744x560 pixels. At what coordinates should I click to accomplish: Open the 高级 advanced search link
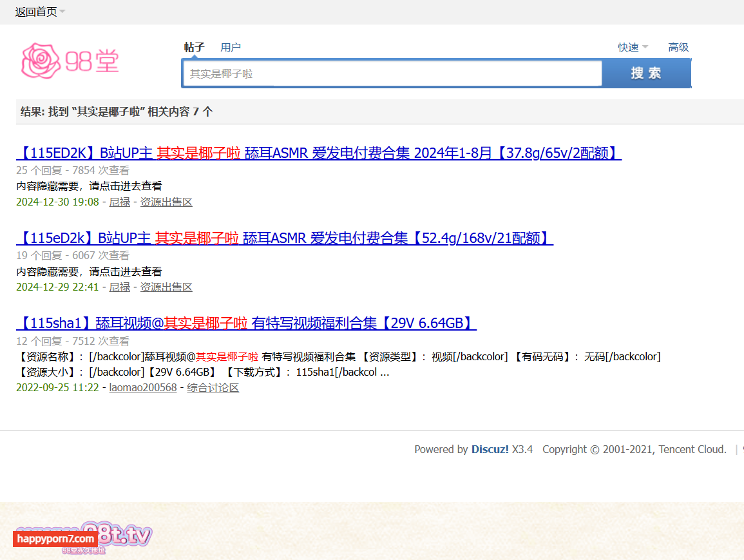point(678,47)
